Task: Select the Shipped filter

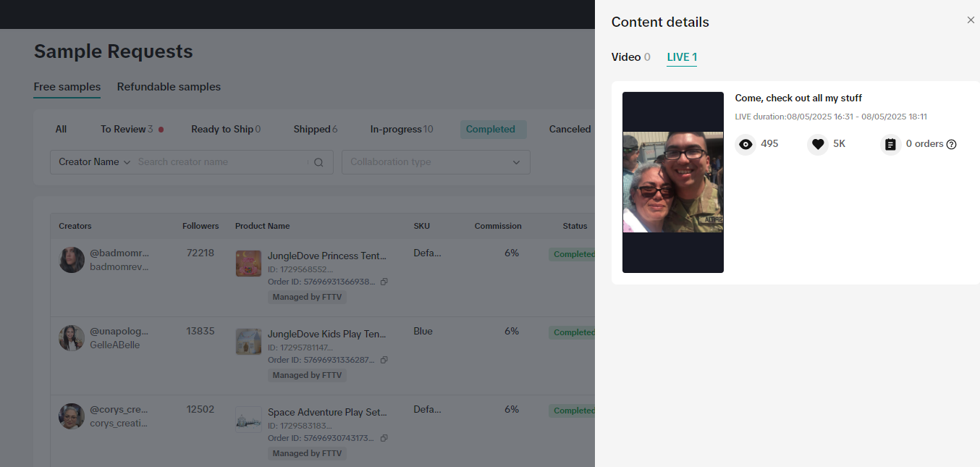Action: pyautogui.click(x=315, y=130)
